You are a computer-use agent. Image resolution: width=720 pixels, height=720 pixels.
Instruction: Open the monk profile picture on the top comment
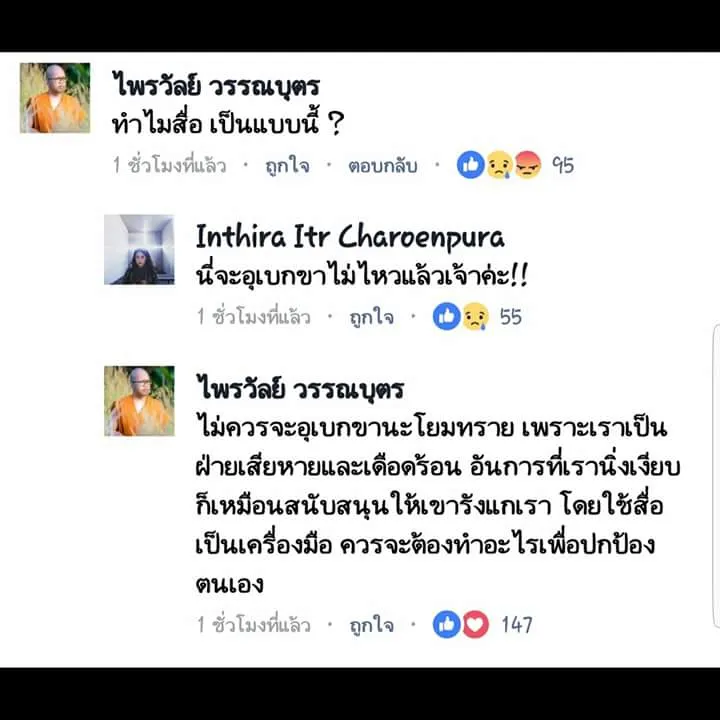point(55,98)
